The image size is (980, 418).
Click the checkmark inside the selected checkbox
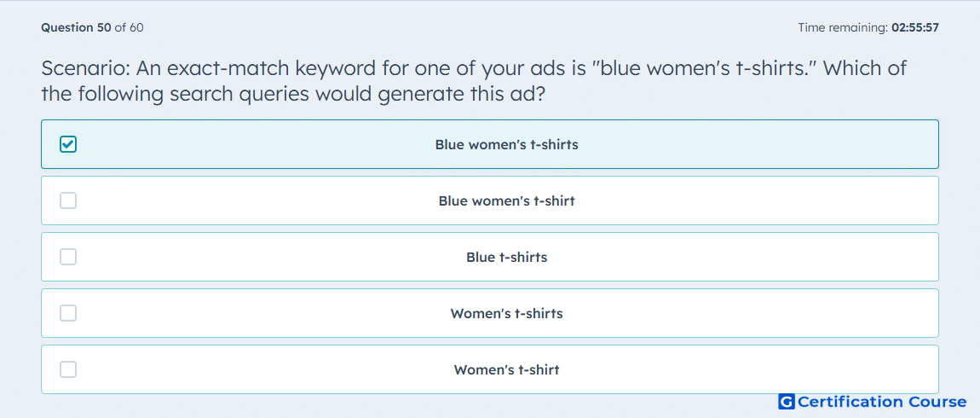[68, 144]
